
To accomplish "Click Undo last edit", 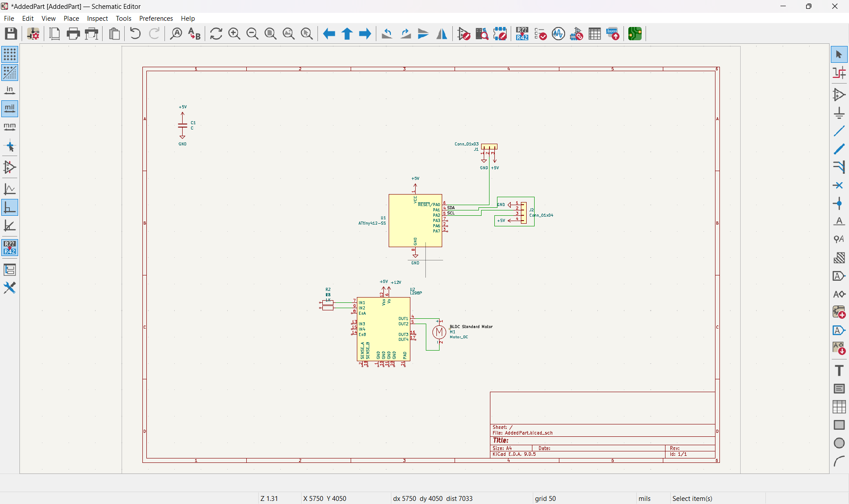I will coord(135,34).
